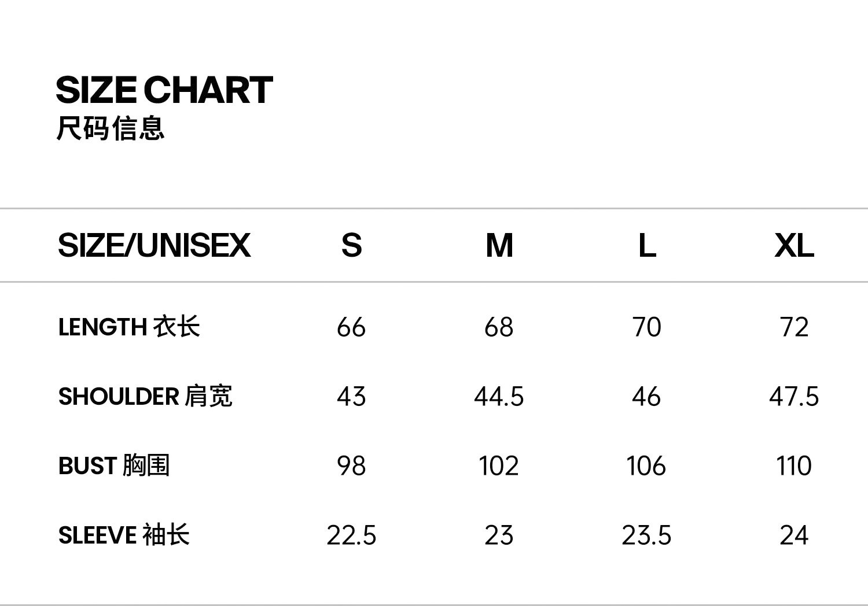Click the LENGTH 衣长 row label

click(x=129, y=327)
